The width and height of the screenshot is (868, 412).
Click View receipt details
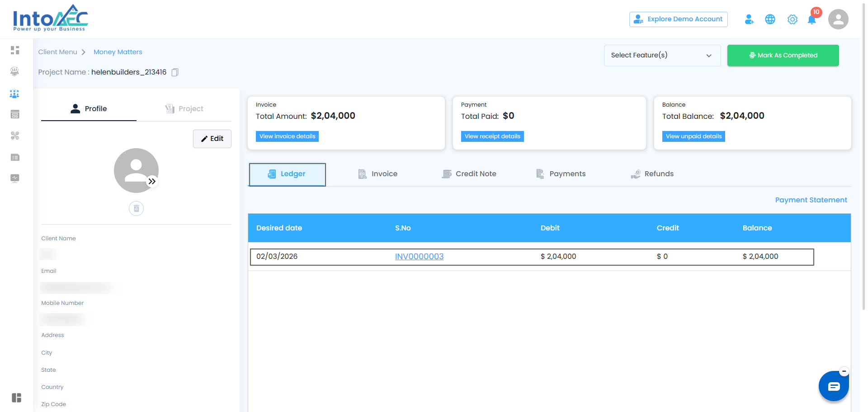point(492,136)
